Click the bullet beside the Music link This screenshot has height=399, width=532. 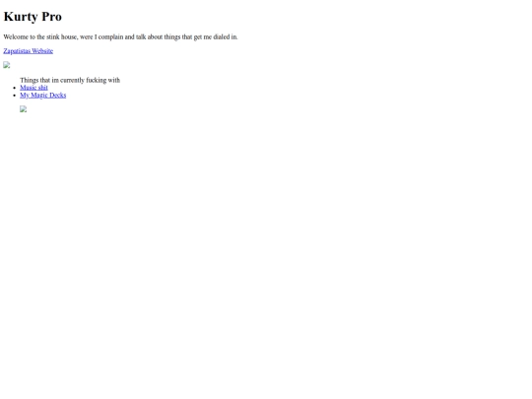(x=14, y=88)
